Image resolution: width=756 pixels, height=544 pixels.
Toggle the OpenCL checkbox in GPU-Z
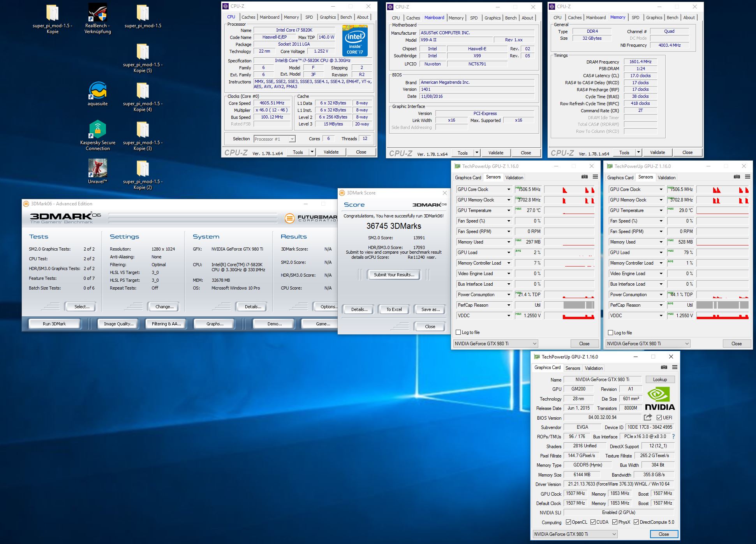coord(568,522)
